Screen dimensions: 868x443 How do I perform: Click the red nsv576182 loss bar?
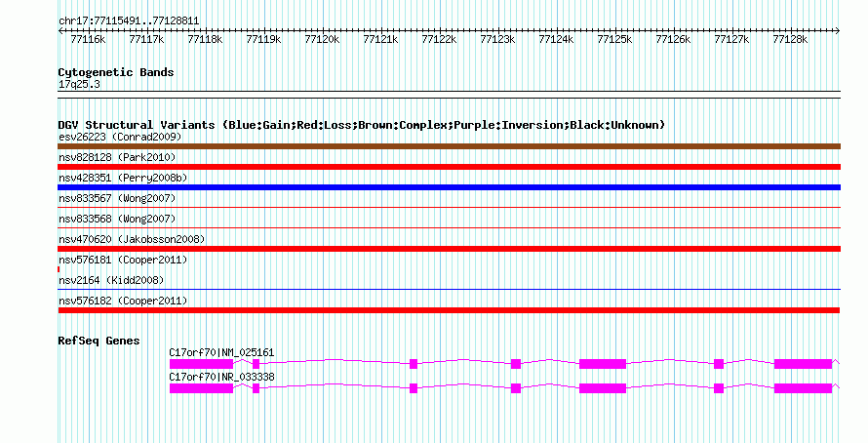(449, 310)
